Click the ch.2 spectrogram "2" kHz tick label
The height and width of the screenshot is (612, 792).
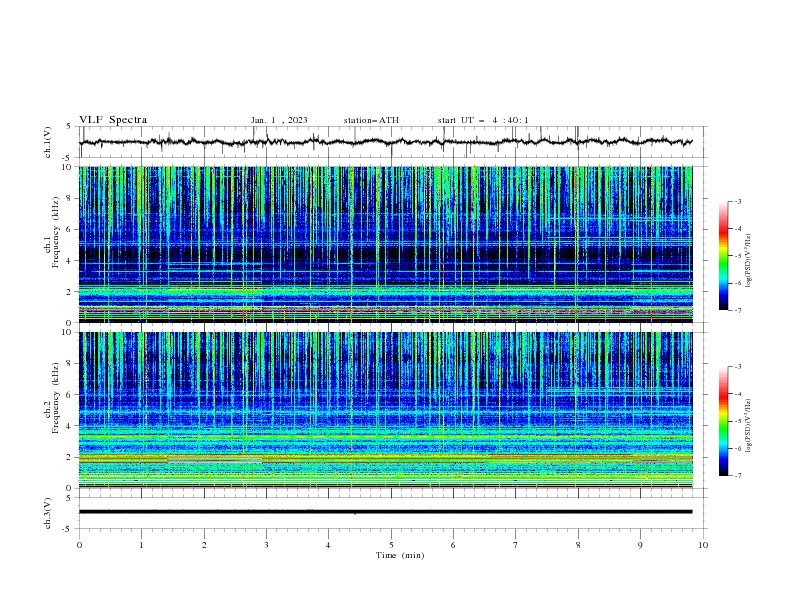point(68,457)
